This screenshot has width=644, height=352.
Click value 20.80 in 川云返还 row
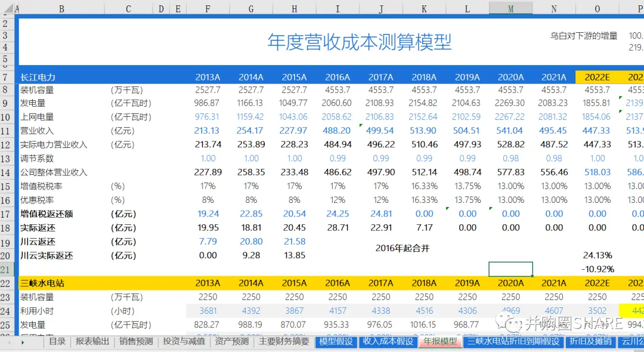coord(252,242)
